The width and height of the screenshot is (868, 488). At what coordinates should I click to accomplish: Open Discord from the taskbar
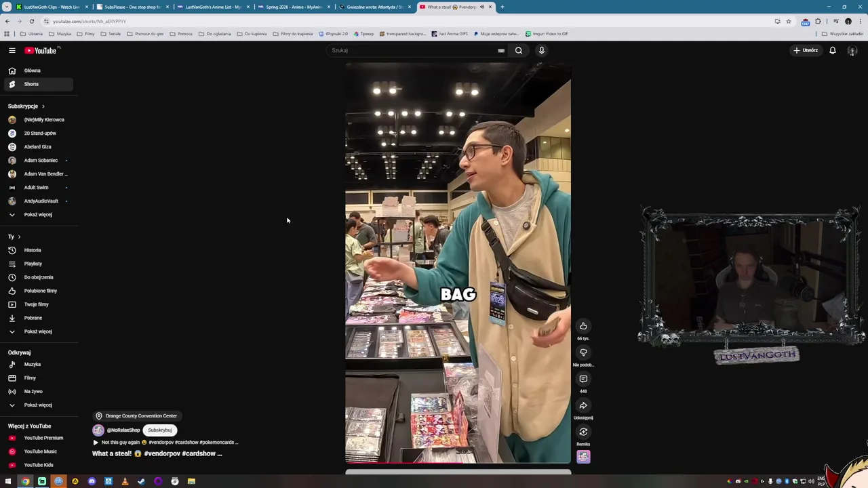[x=92, y=481]
